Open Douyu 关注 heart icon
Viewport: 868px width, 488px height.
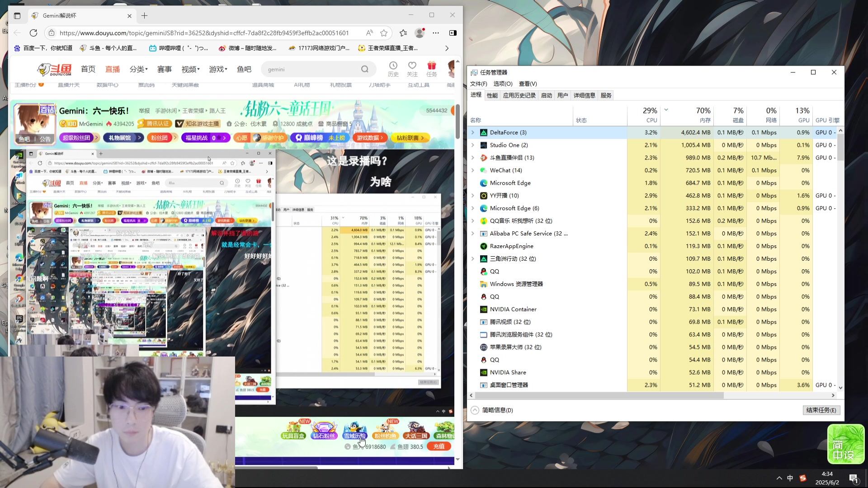point(412,69)
